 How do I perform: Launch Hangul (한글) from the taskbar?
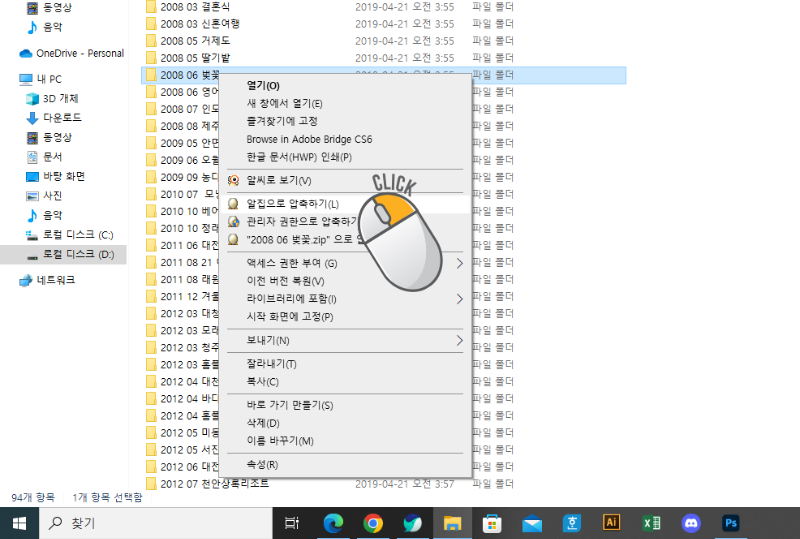click(571, 523)
